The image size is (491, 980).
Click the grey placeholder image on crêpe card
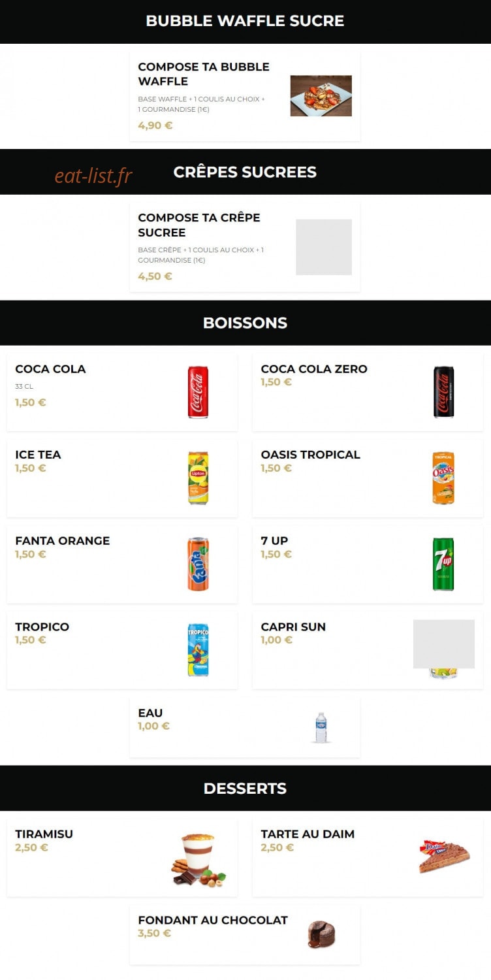pos(324,247)
